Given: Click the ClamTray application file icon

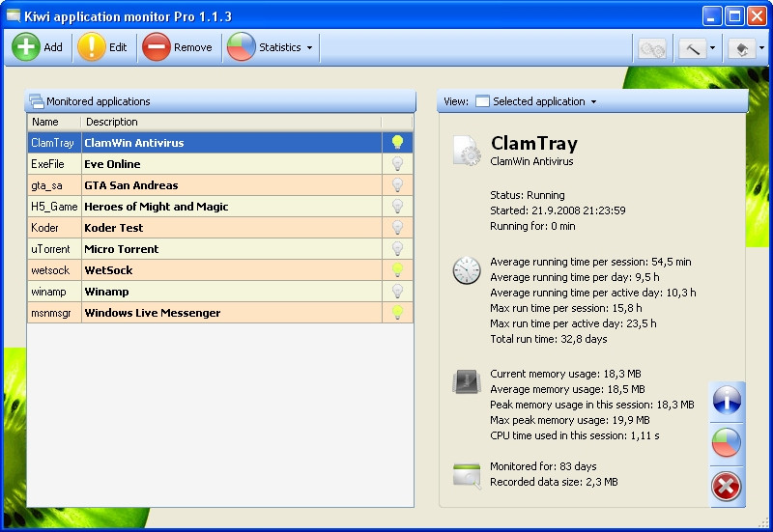Looking at the screenshot, I should coord(467,151).
